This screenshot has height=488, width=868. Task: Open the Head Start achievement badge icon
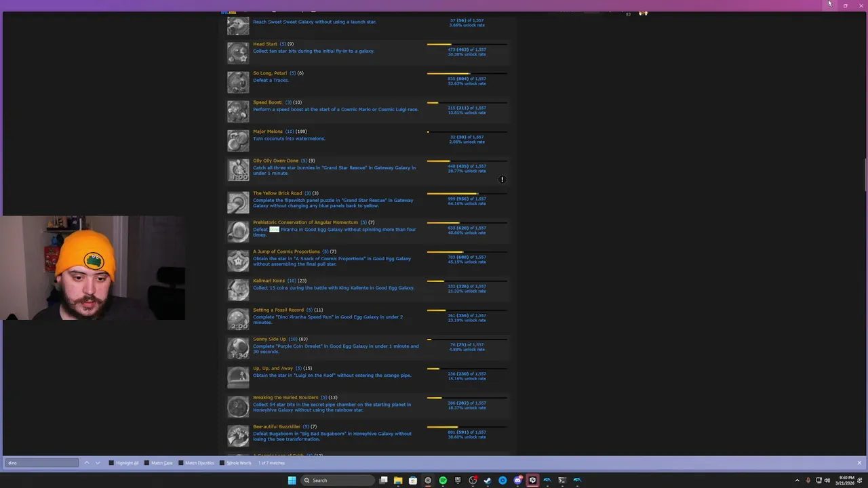[x=238, y=53]
